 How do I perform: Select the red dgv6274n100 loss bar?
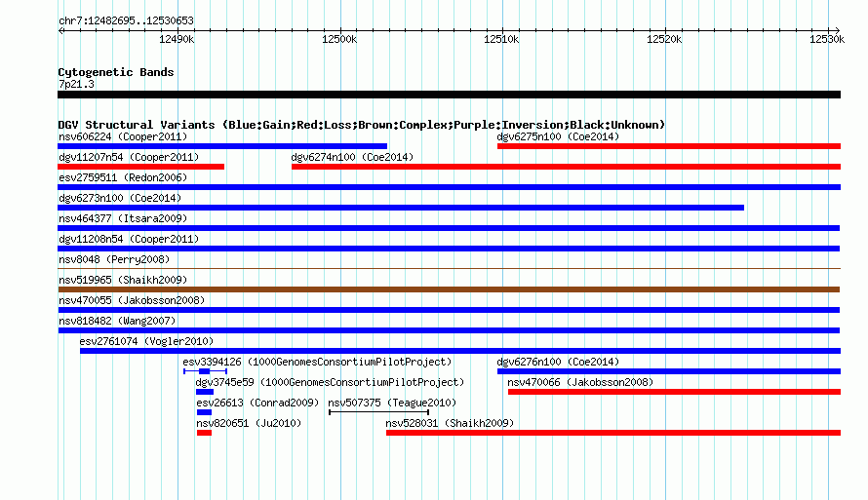click(567, 167)
